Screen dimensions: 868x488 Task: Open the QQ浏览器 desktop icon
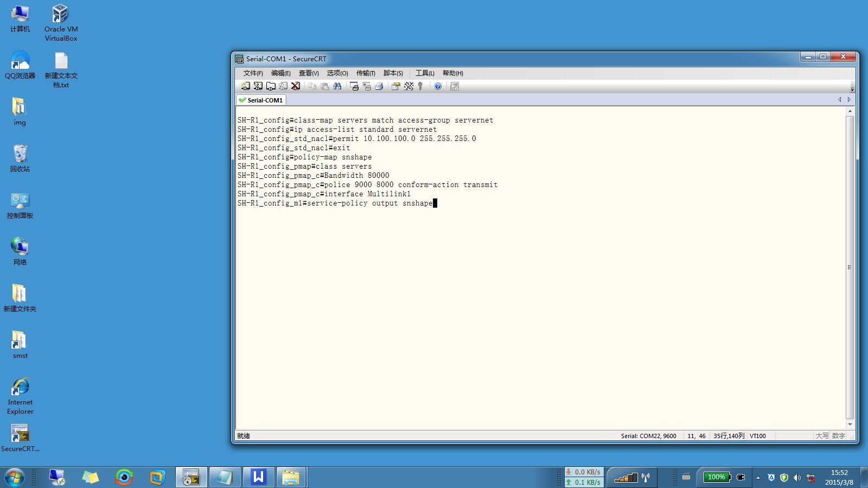pos(20,65)
